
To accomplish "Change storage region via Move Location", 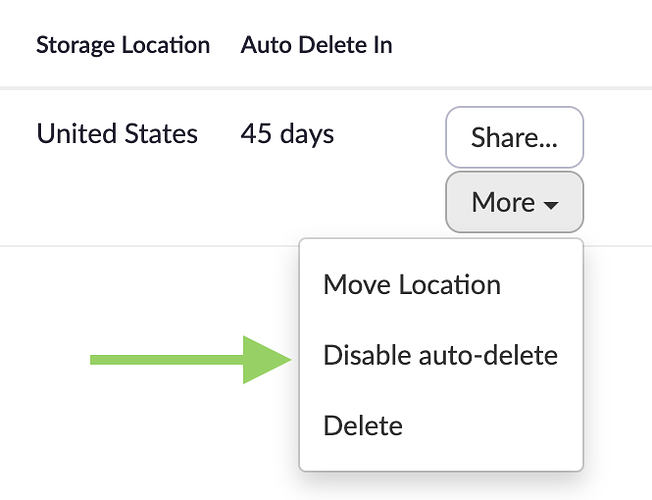I will coord(412,285).
